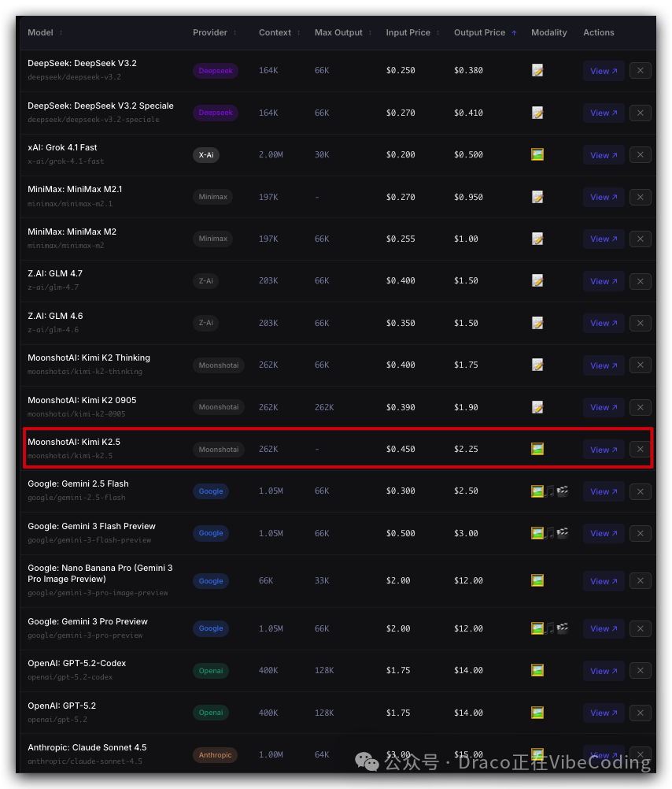Open the View link for DeepSeek V3.2
Image resolution: width=672 pixels, height=789 pixels.
[x=603, y=70]
